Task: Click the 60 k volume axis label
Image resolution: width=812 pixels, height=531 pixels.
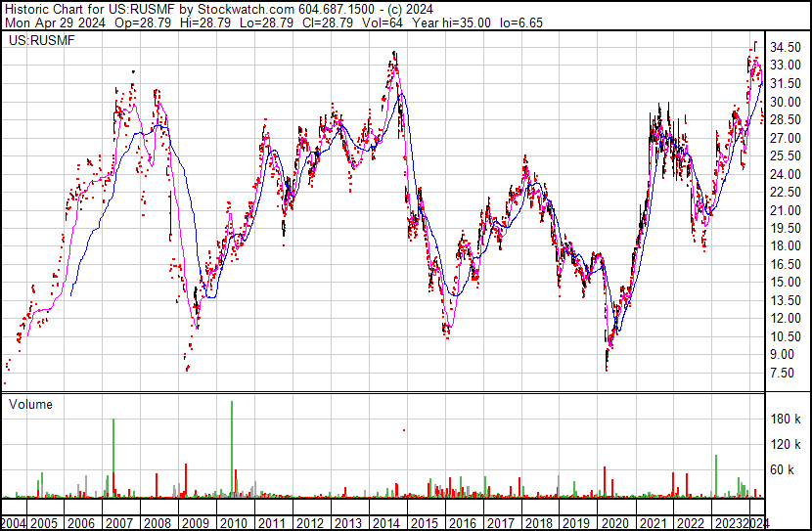Action: 783,469
